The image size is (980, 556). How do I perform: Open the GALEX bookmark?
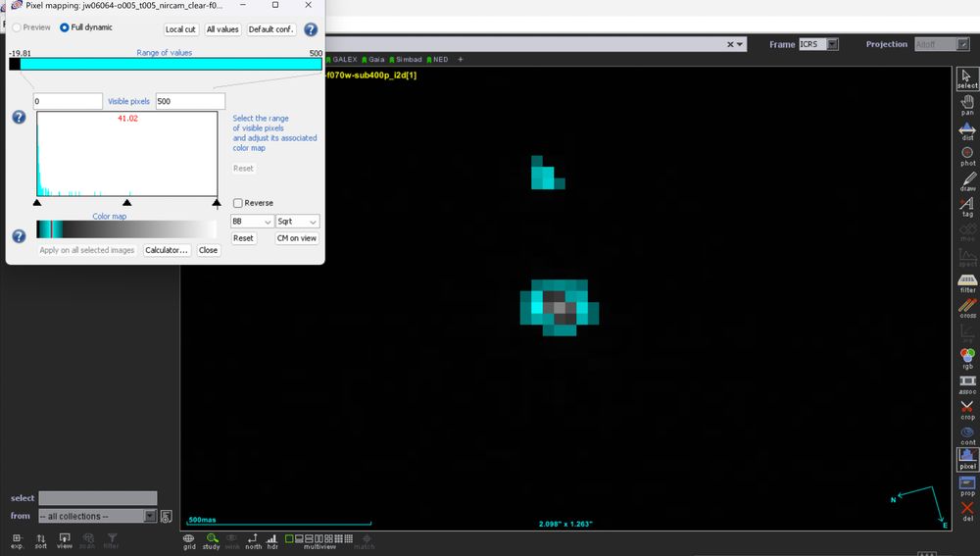342,60
